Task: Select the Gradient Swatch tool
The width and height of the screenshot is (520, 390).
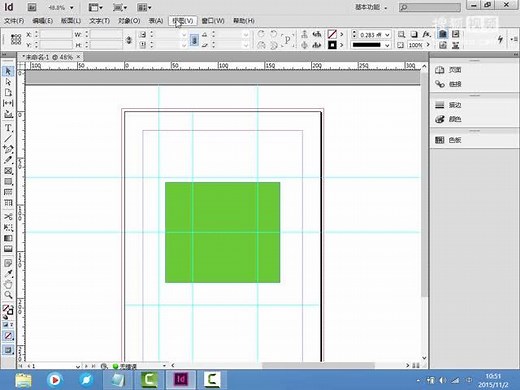Action: (x=8, y=238)
